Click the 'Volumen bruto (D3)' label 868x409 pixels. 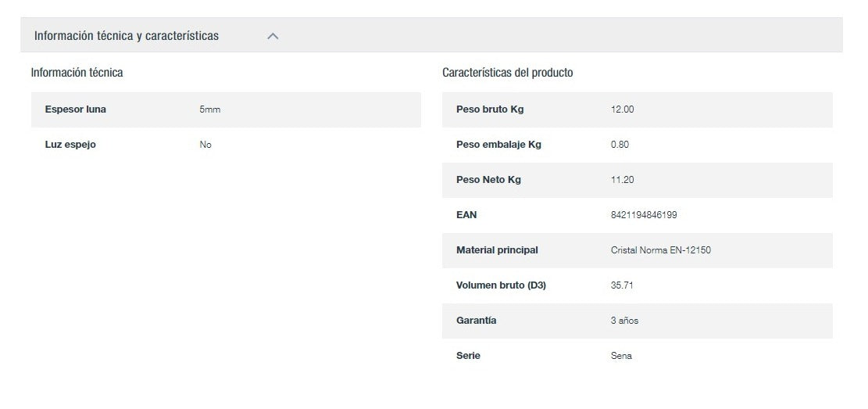pos(501,285)
